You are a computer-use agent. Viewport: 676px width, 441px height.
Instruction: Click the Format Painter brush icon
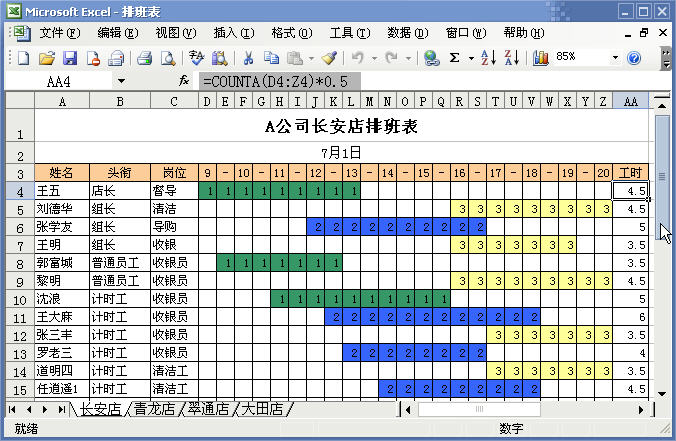click(329, 58)
